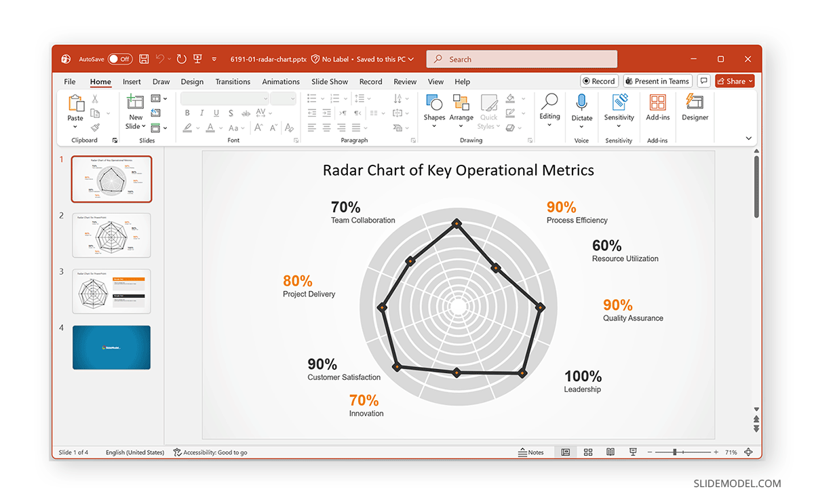Toggle the AutoSave switch on
The width and height of the screenshot is (814, 504).
coord(119,59)
